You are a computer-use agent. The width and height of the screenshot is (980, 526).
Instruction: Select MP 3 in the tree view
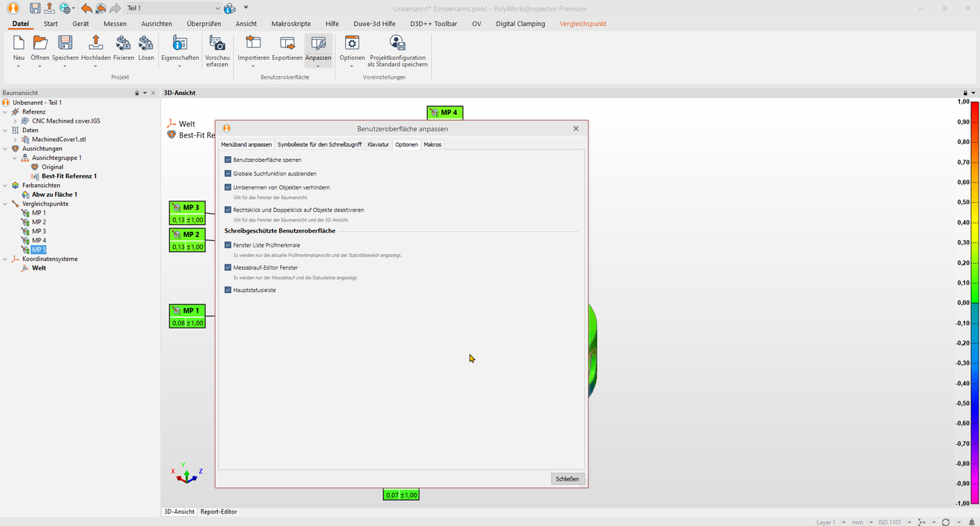click(x=39, y=231)
